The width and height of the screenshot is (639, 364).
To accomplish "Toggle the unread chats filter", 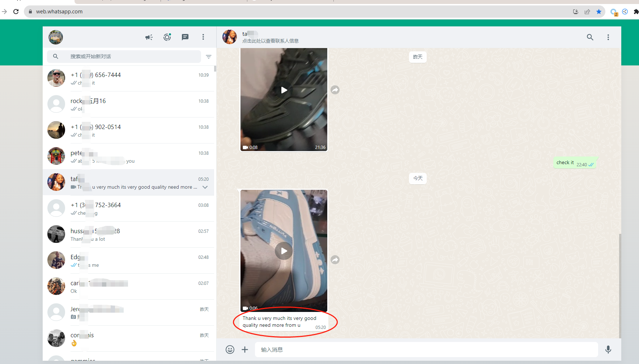I will click(209, 57).
